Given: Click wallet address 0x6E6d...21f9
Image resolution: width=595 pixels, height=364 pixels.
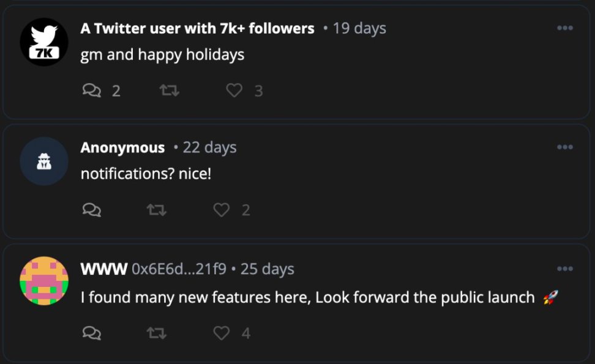Looking at the screenshot, I should [x=179, y=269].
